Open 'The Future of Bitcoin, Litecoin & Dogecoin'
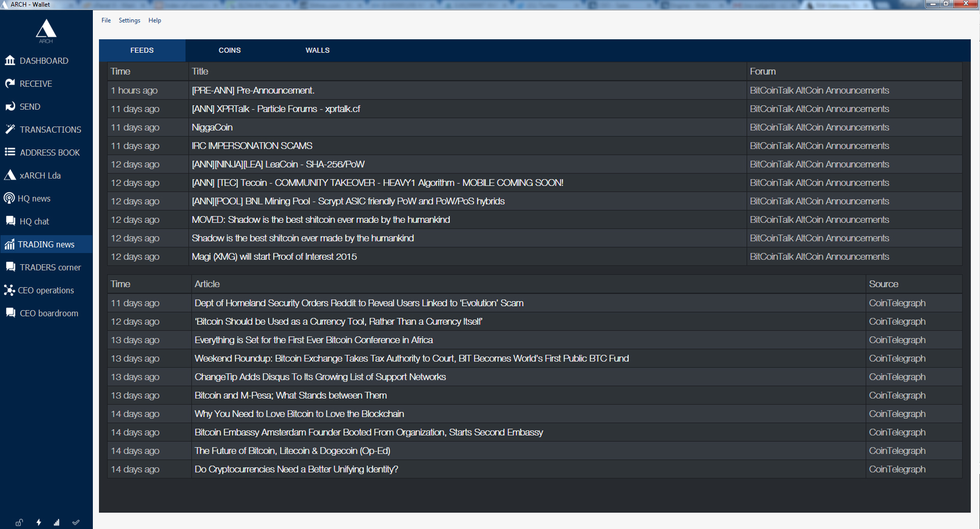The image size is (980, 529). (x=292, y=451)
